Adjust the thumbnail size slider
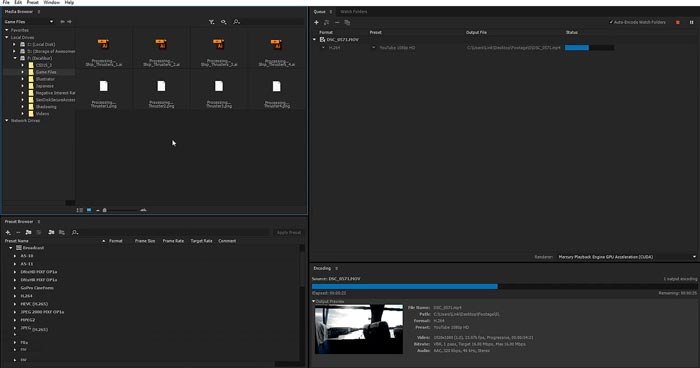Image resolution: width=700 pixels, height=368 pixels. 121,210
